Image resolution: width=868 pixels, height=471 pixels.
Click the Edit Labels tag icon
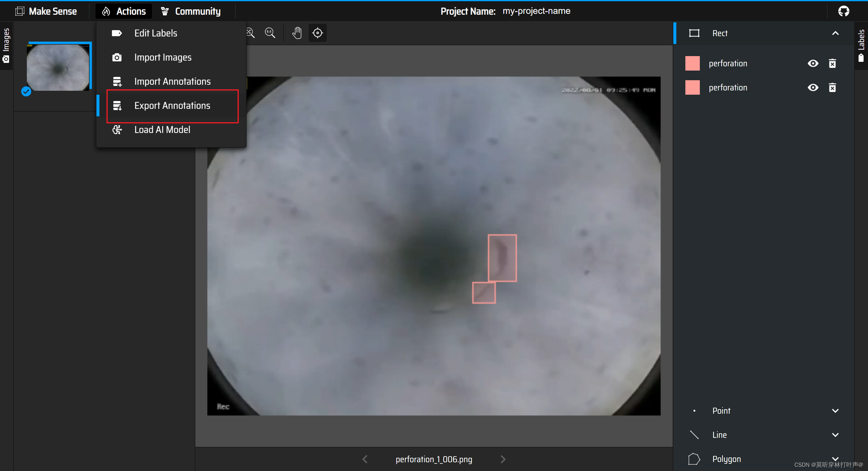click(117, 33)
